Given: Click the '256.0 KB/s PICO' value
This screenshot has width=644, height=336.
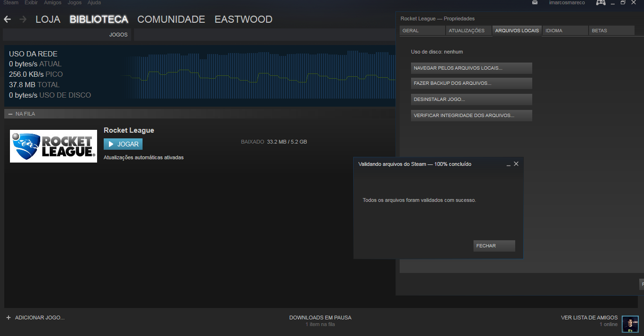Looking at the screenshot, I should coord(36,74).
